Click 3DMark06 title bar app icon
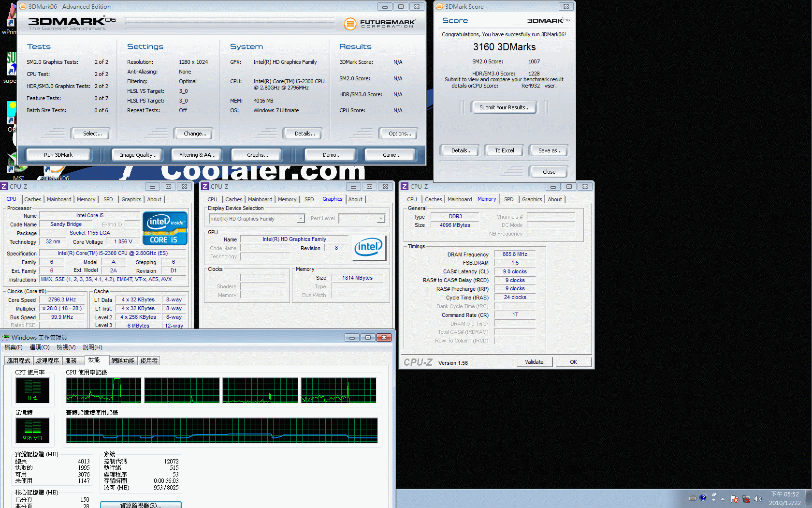Viewport: 812px width, 508px height. [23, 6]
